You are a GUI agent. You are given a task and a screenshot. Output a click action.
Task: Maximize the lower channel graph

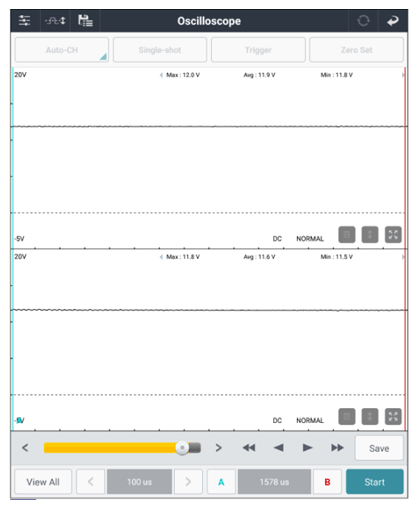pos(393,416)
